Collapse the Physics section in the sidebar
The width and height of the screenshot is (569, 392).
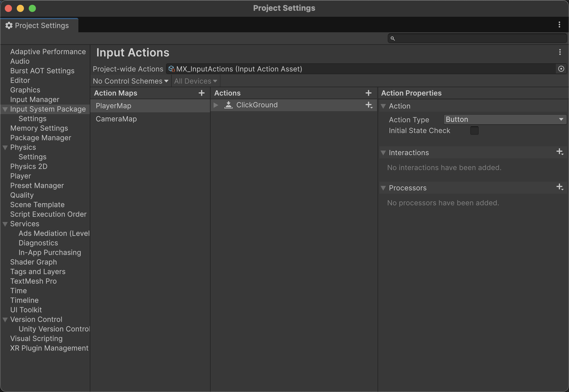click(x=5, y=147)
